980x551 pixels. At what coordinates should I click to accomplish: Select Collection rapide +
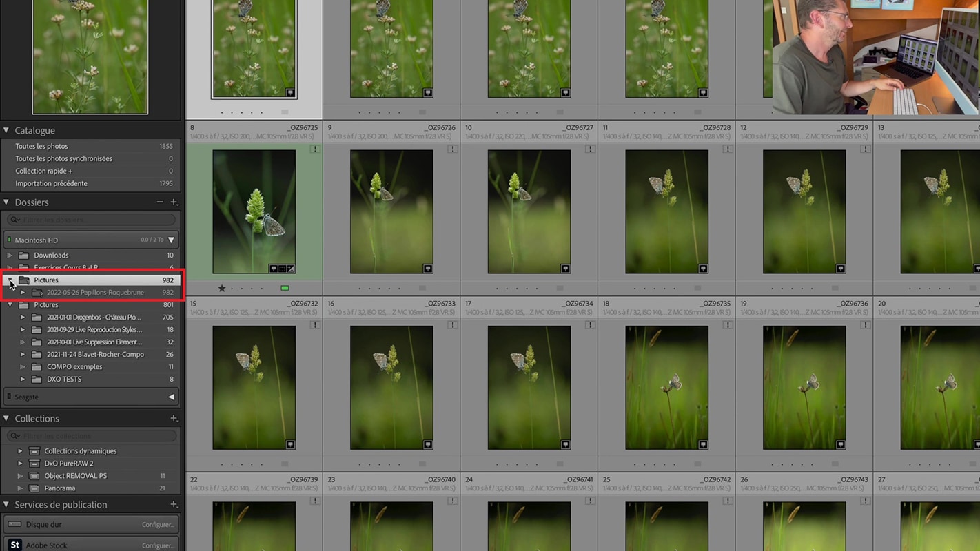(x=91, y=171)
